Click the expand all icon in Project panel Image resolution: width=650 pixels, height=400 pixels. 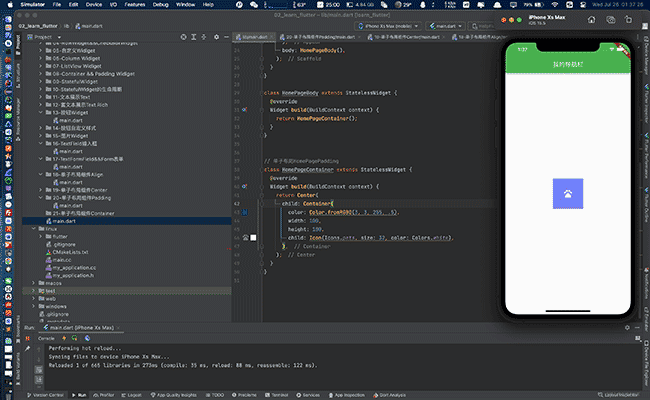pyautogui.click(x=194, y=37)
